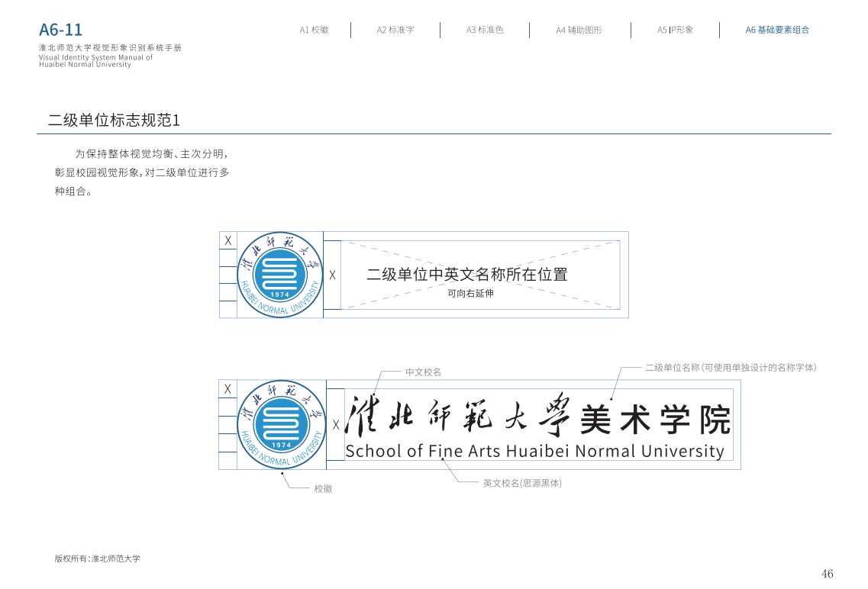Click the English subtitle Visual Identity System Manual

click(95, 61)
